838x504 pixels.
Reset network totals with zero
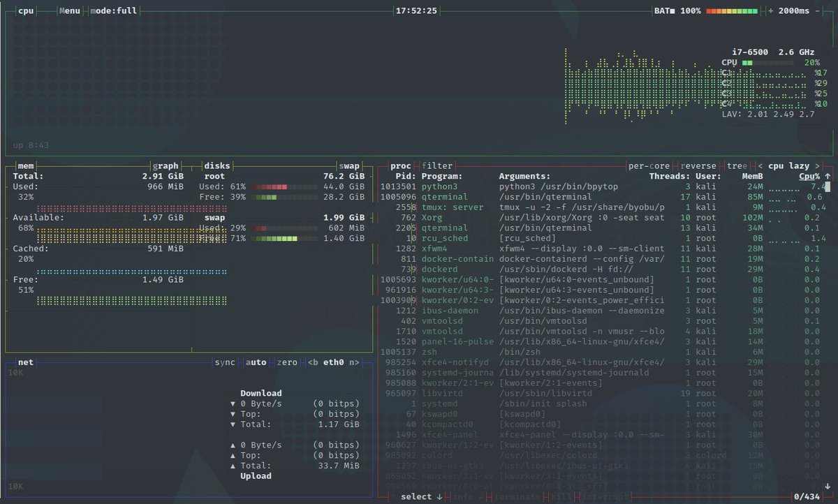click(x=287, y=362)
